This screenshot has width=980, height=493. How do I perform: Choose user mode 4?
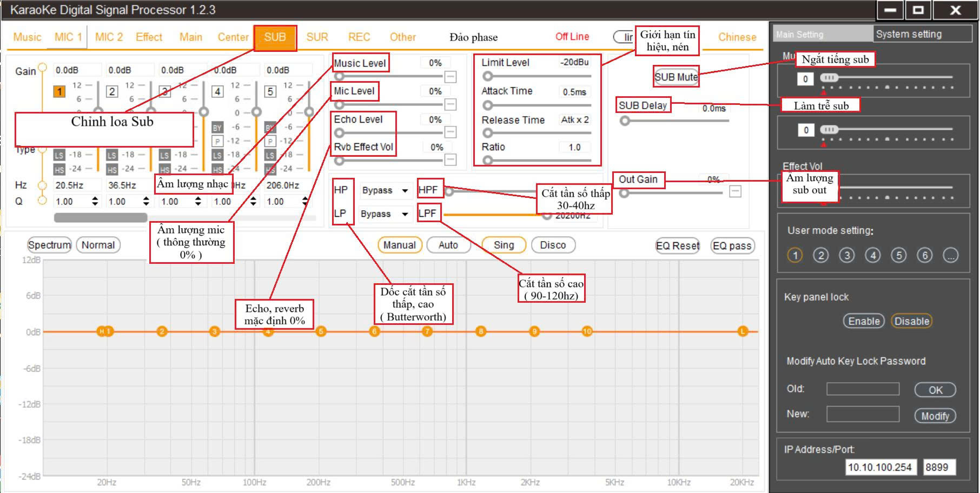tap(872, 255)
